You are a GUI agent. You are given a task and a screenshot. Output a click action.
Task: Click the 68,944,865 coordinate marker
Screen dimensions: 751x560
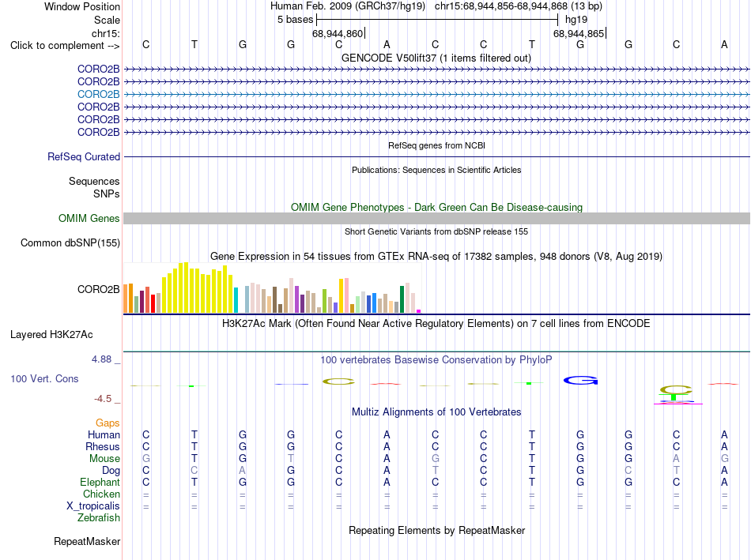pyautogui.click(x=579, y=33)
